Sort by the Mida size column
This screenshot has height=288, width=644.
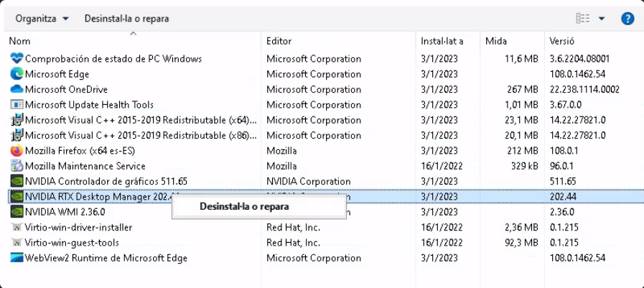pos(496,41)
